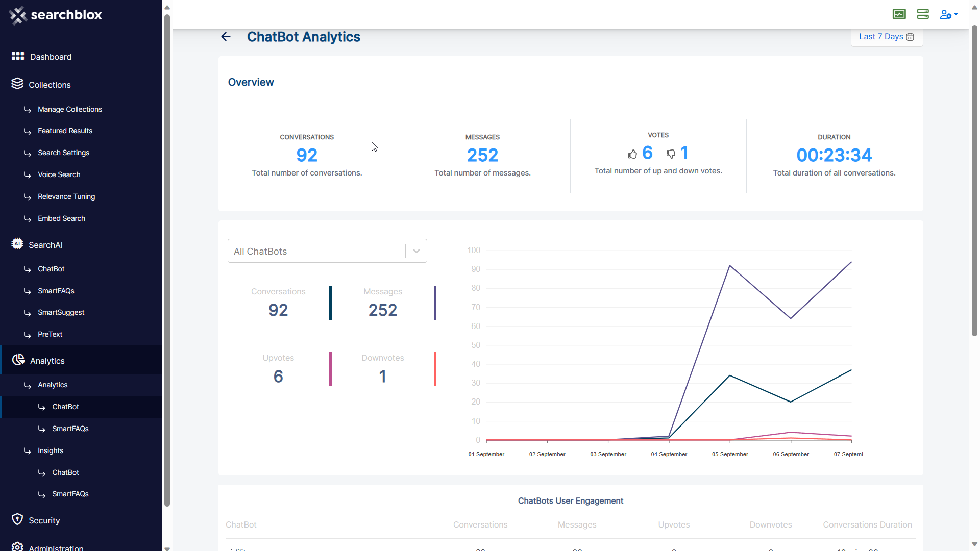Viewport: 980px width, 551px height.
Task: Click the back arrow beside ChatBot Analytics
Action: pyautogui.click(x=226, y=37)
